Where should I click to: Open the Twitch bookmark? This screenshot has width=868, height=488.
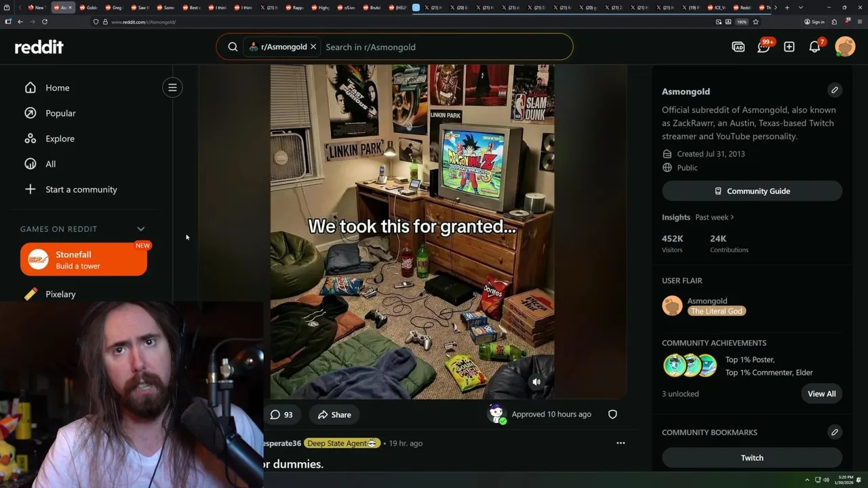752,457
